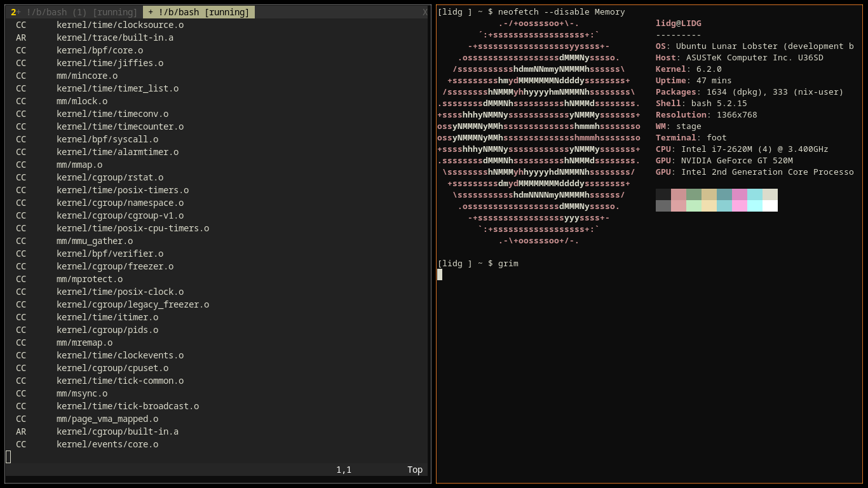868x488 pixels.
Task: Click the 'kernel/time/alarmtimer.o' line
Action: click(118, 152)
